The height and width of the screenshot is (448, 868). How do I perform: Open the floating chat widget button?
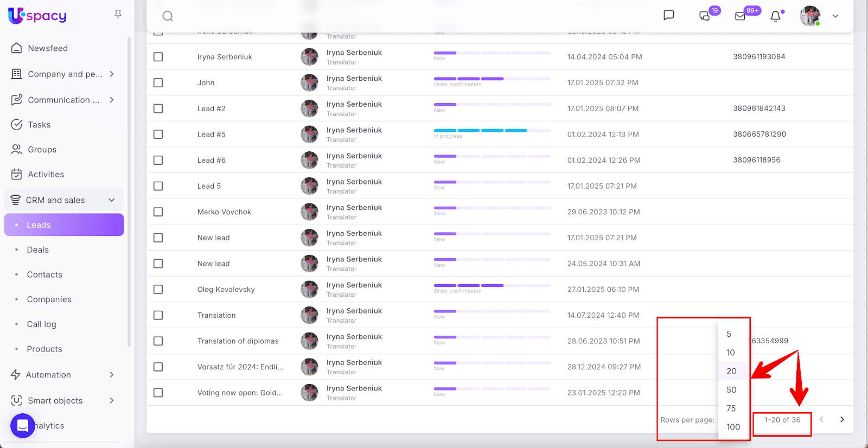coord(23,425)
